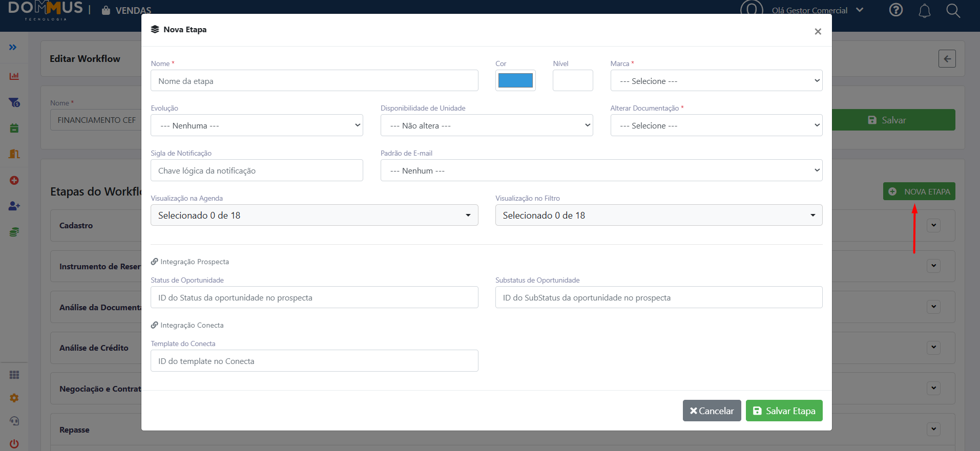Click the add user icon in sidebar
The height and width of the screenshot is (451, 980).
14,206
